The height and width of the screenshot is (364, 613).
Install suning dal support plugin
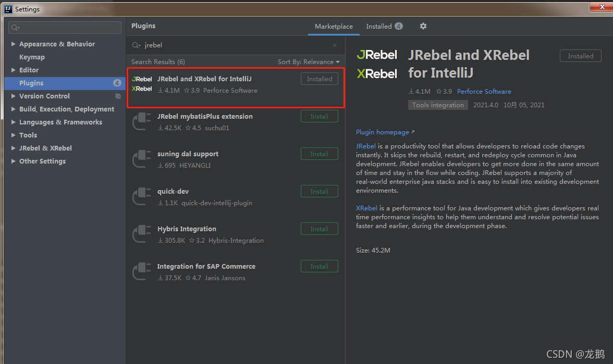click(320, 154)
